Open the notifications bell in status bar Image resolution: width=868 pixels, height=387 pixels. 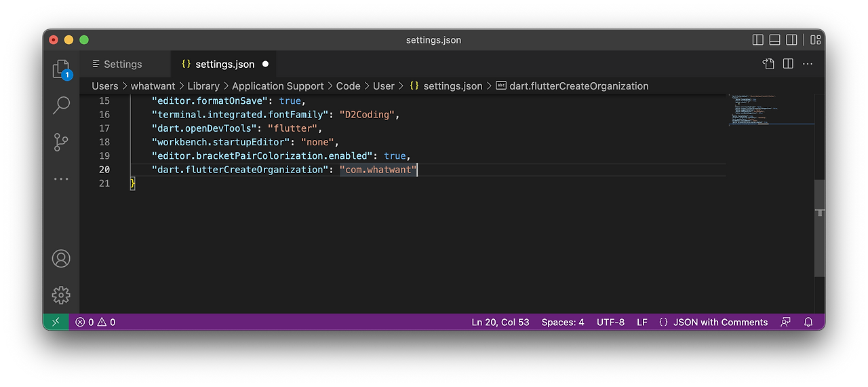(808, 322)
